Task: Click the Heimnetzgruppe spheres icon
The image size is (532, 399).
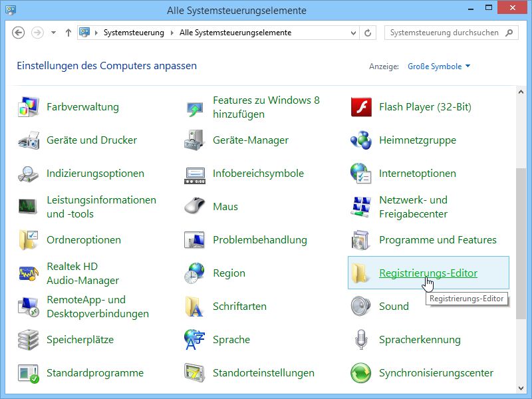Action: coord(361,140)
